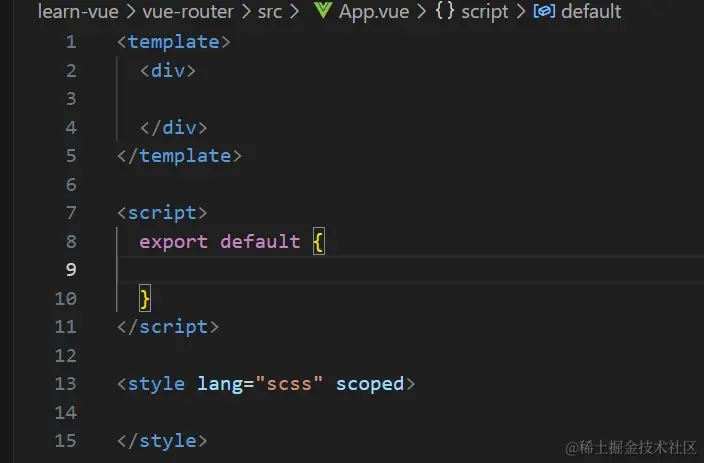
Task: Click the 'default' keyword on line 8
Action: (x=260, y=242)
